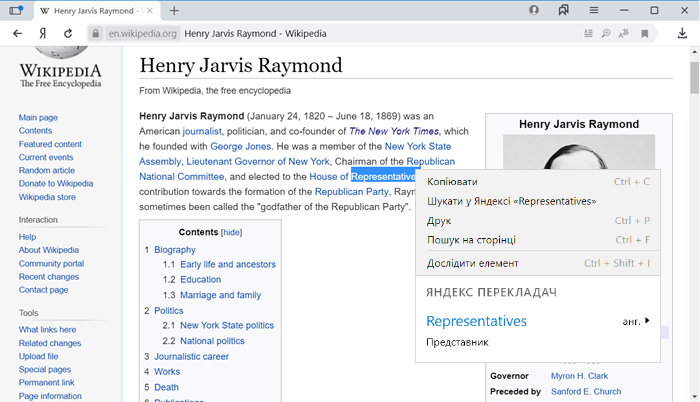Open the 'Donate to Wikipedia' link

click(x=56, y=184)
